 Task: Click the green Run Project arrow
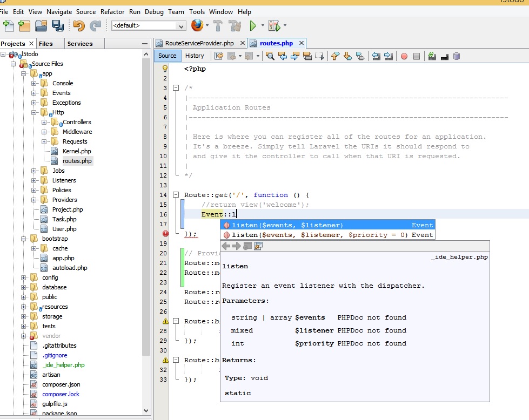point(253,25)
